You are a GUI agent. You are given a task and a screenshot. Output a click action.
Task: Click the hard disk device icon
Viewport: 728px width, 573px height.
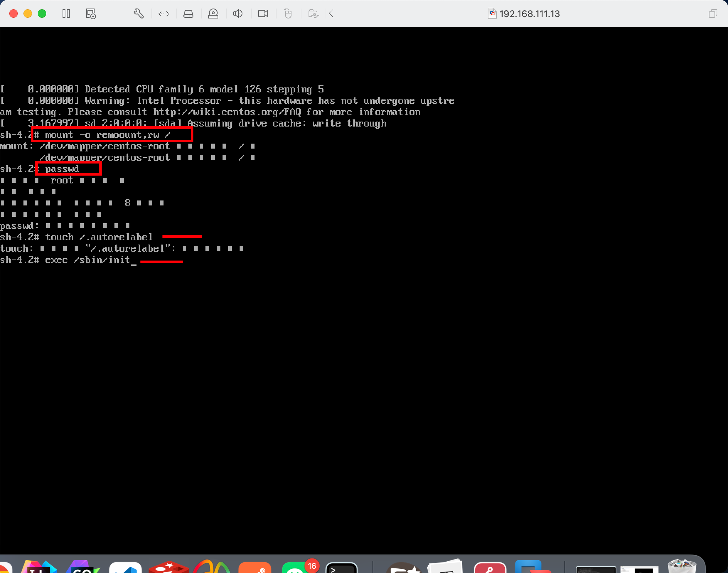pyautogui.click(x=188, y=14)
